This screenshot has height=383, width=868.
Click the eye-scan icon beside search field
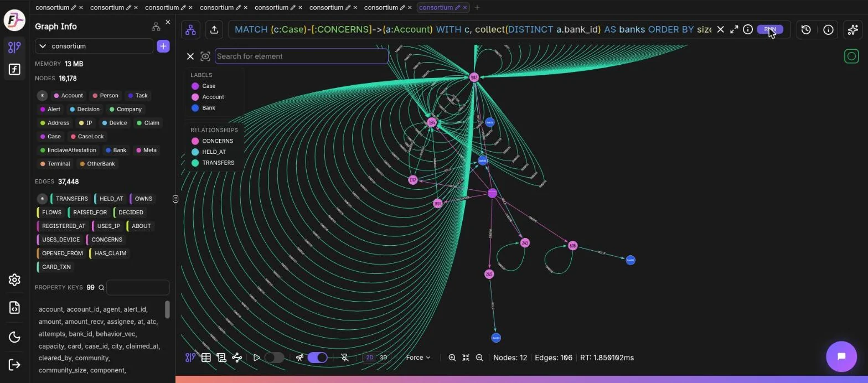[205, 56]
